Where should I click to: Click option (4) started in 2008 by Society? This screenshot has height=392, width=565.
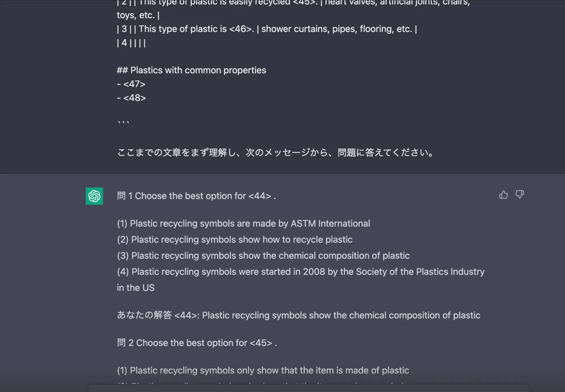pos(301,279)
